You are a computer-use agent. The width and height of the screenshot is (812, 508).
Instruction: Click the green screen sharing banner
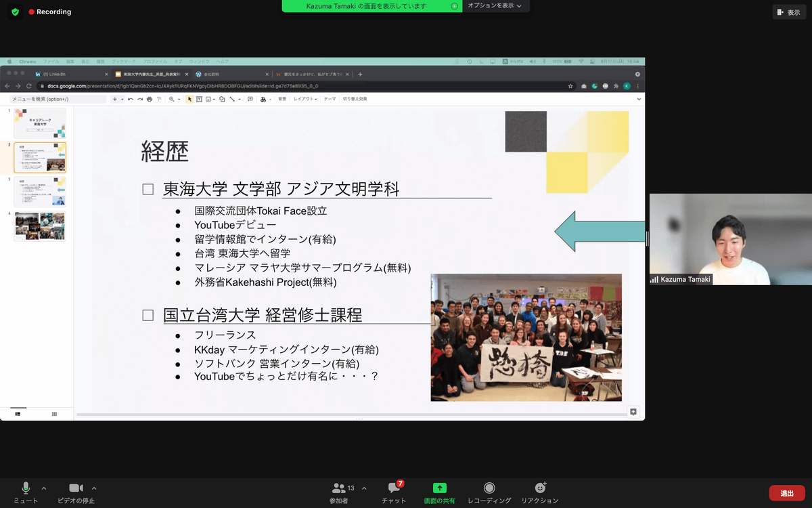(x=365, y=6)
